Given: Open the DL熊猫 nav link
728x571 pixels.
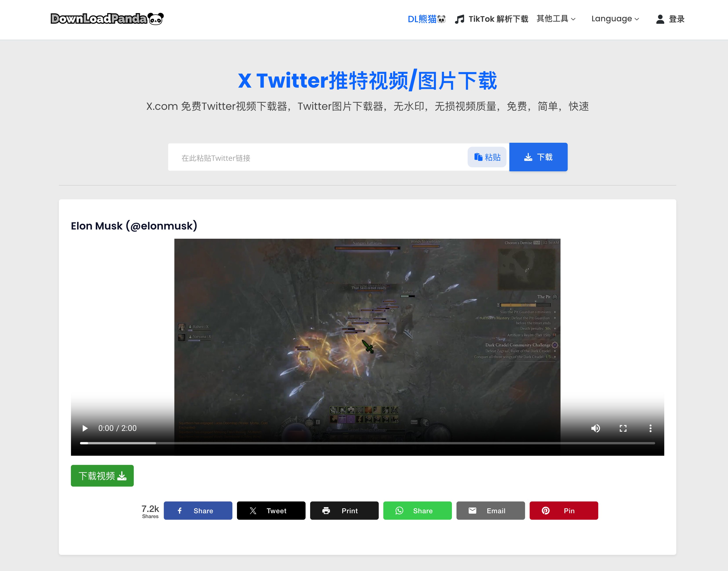Looking at the screenshot, I should [x=427, y=19].
